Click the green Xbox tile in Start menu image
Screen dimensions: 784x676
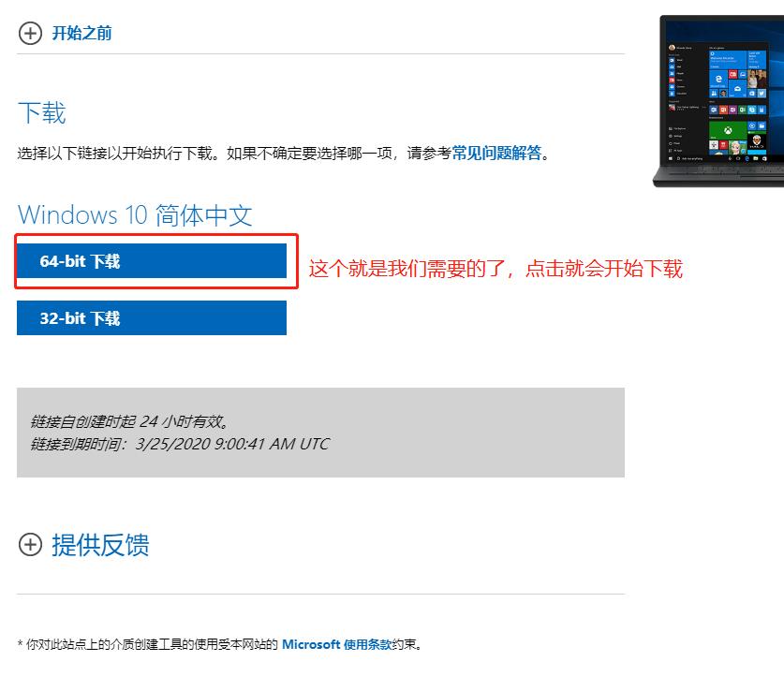coord(727,129)
